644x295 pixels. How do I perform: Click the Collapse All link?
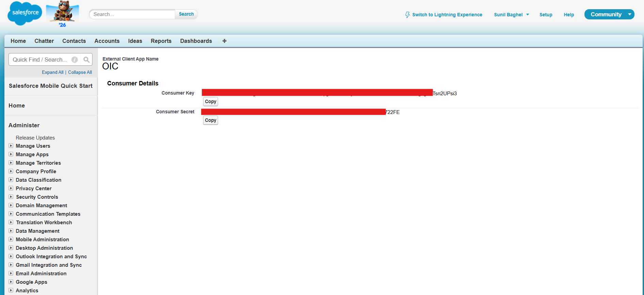[80, 72]
